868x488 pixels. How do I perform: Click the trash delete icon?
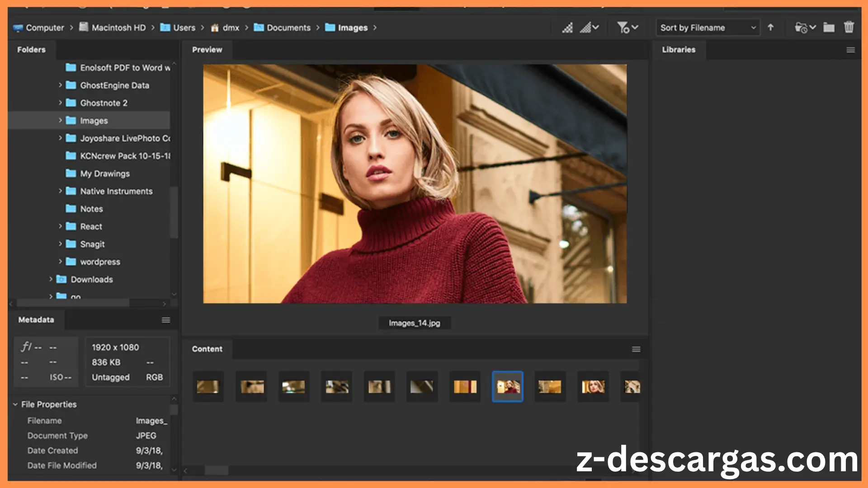tap(849, 28)
